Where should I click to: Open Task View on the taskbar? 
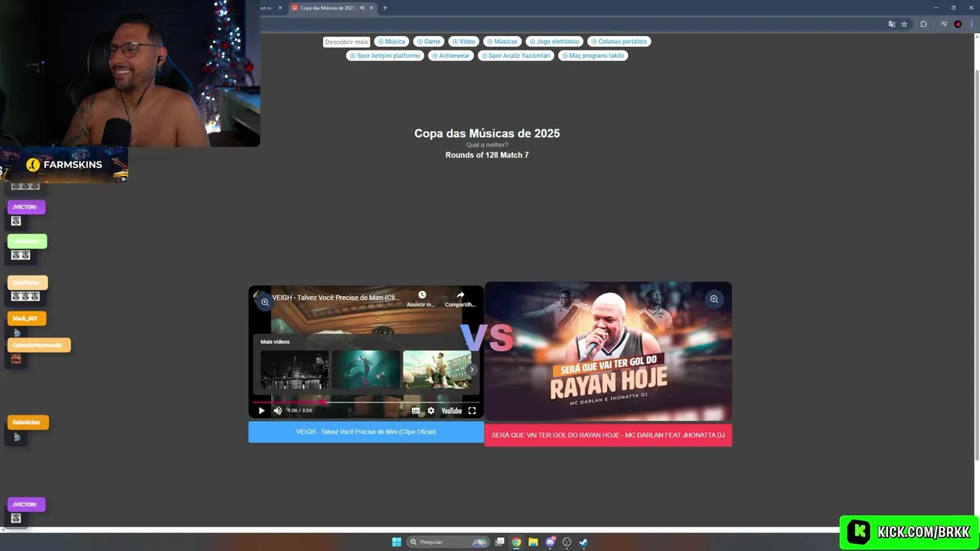click(x=500, y=542)
